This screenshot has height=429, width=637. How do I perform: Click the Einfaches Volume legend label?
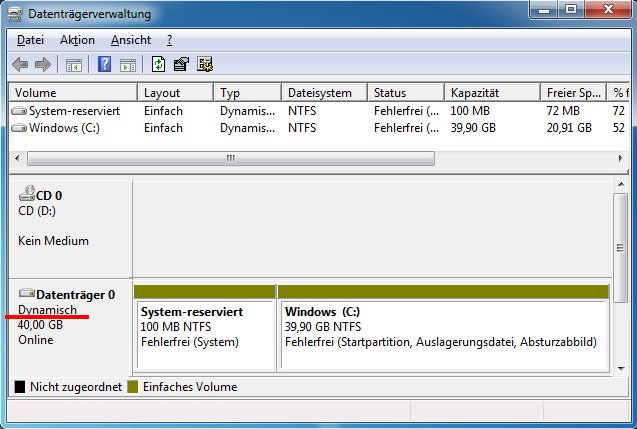pyautogui.click(x=190, y=387)
